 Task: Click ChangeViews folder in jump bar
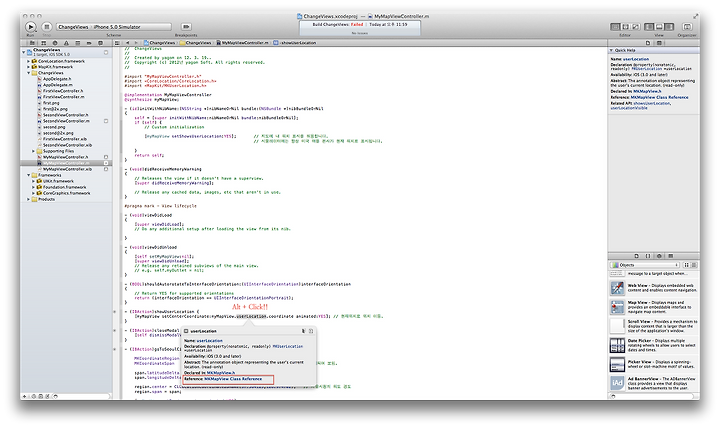pyautogui.click(x=196, y=43)
